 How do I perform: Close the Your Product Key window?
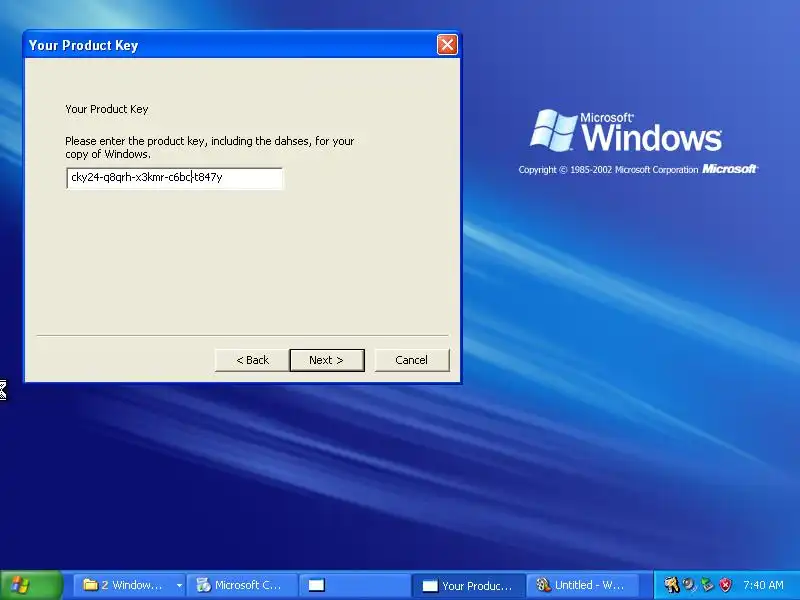447,45
